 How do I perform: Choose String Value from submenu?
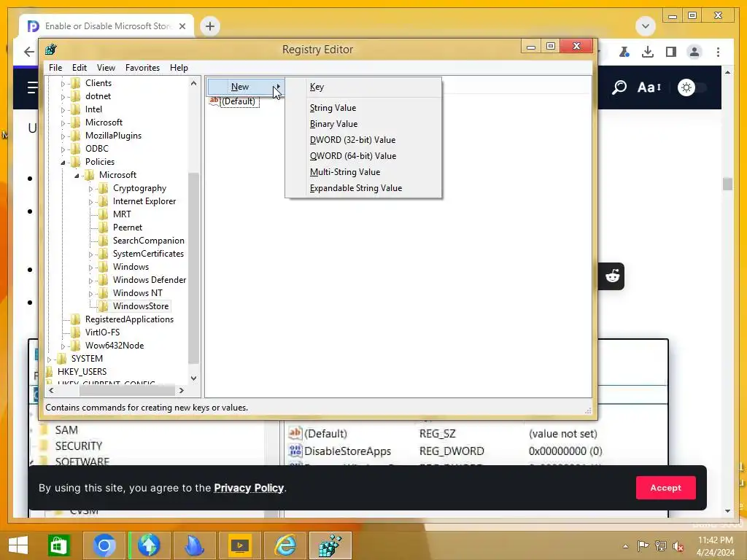363,108
